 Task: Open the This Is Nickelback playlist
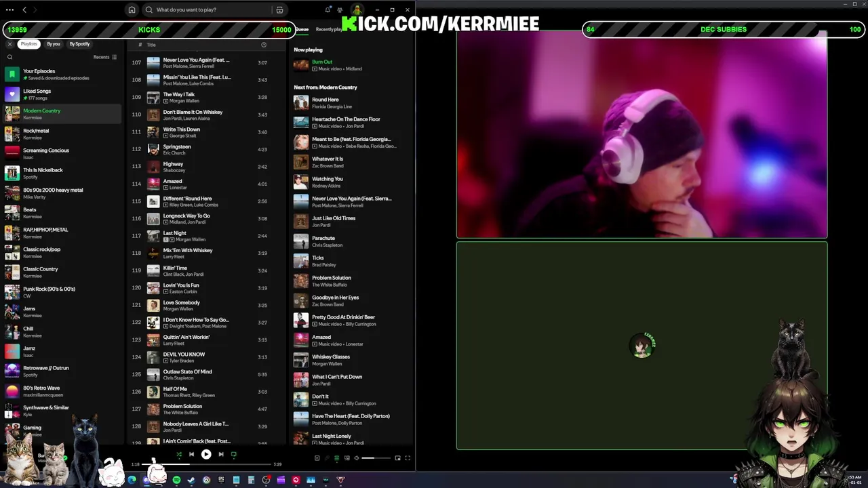point(62,174)
